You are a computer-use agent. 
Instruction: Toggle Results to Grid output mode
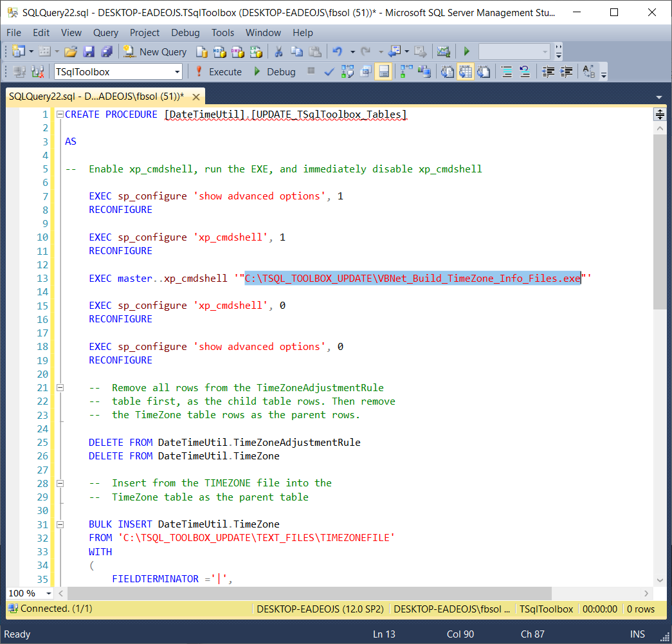(x=466, y=71)
